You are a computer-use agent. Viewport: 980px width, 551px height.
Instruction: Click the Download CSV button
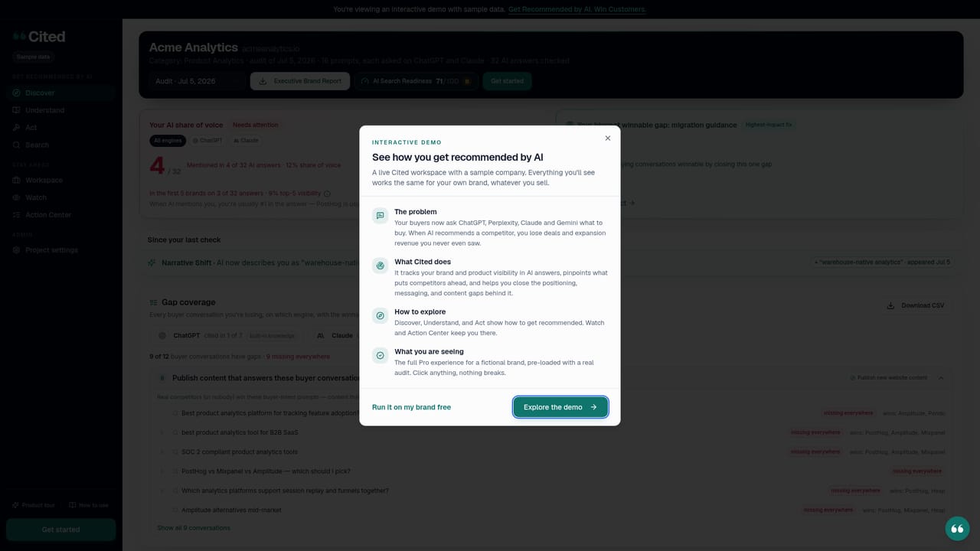click(x=915, y=305)
